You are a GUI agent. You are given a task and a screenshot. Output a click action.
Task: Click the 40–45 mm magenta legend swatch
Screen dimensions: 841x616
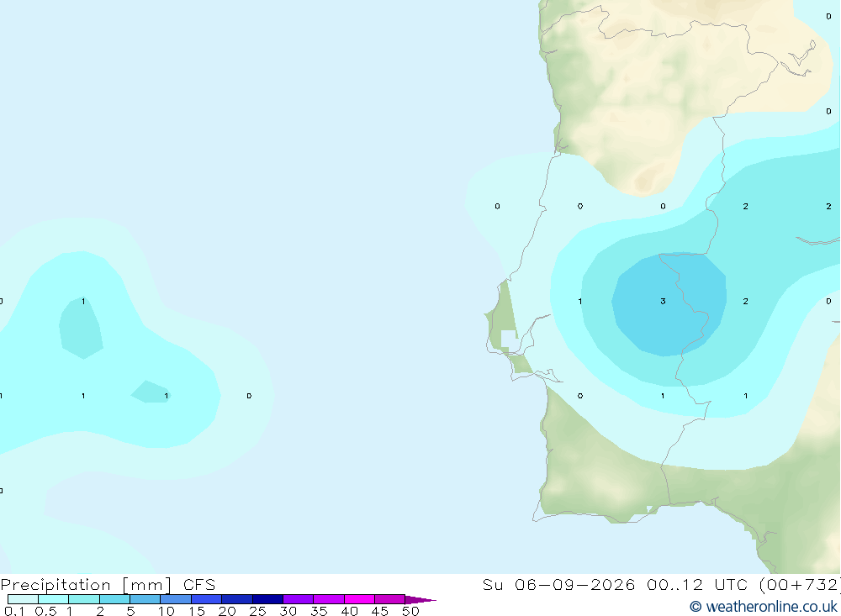coord(359,599)
